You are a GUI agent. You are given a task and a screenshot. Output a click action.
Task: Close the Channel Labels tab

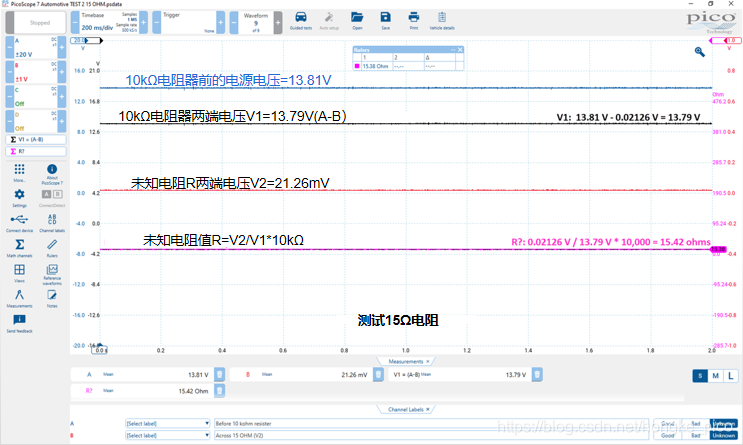tap(428, 409)
